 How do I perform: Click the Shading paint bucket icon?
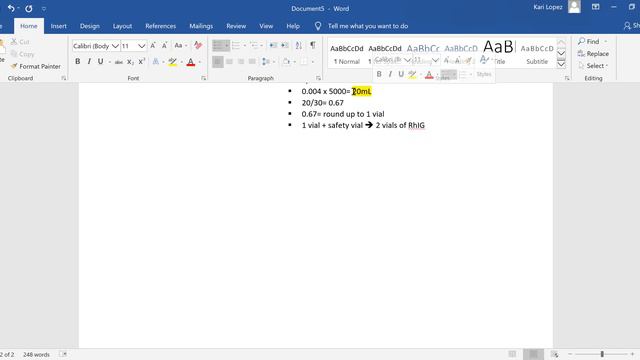(x=287, y=62)
